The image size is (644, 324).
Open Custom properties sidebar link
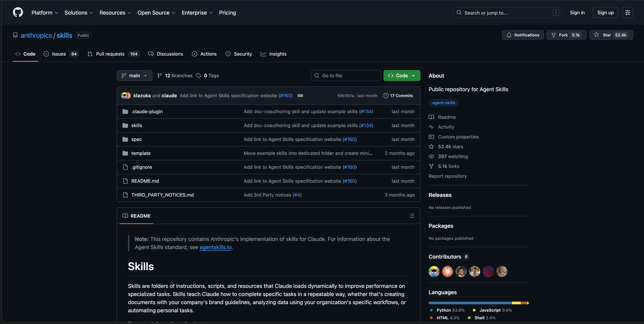click(x=453, y=137)
